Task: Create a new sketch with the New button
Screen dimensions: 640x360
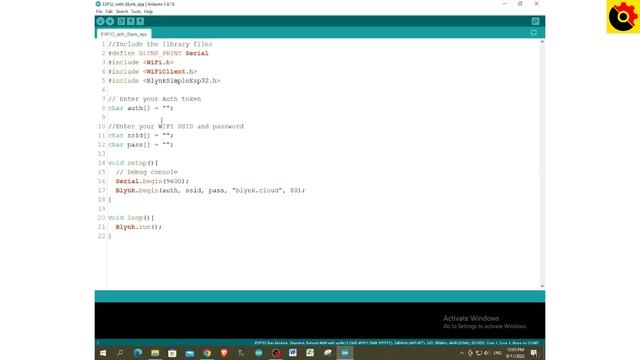Action: pos(121,21)
